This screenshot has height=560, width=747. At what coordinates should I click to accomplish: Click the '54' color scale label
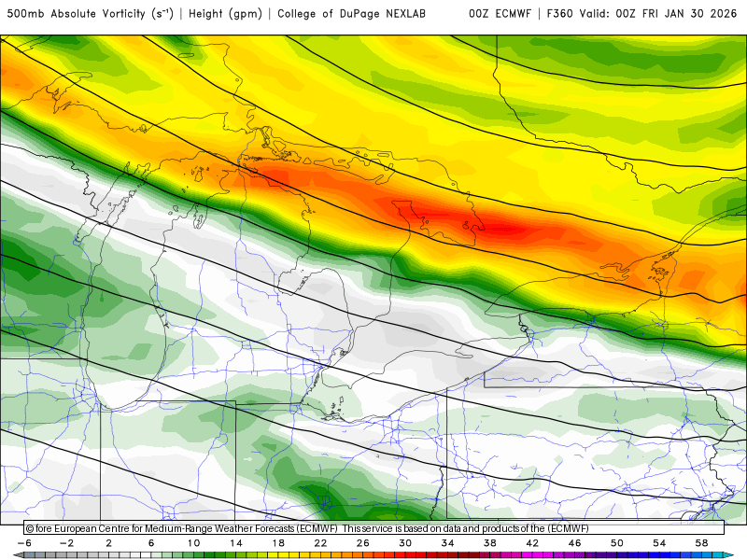pos(660,543)
